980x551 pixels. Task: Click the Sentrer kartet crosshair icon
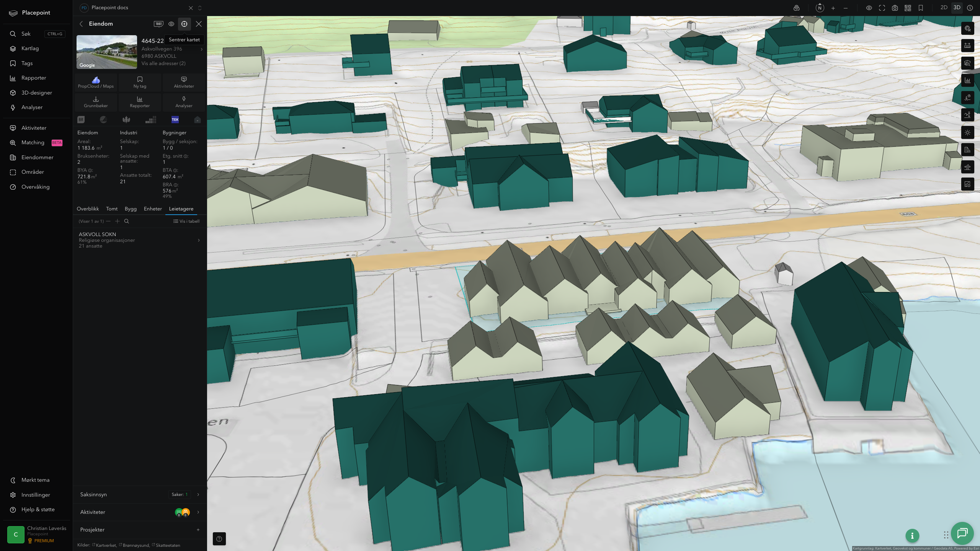(x=184, y=24)
